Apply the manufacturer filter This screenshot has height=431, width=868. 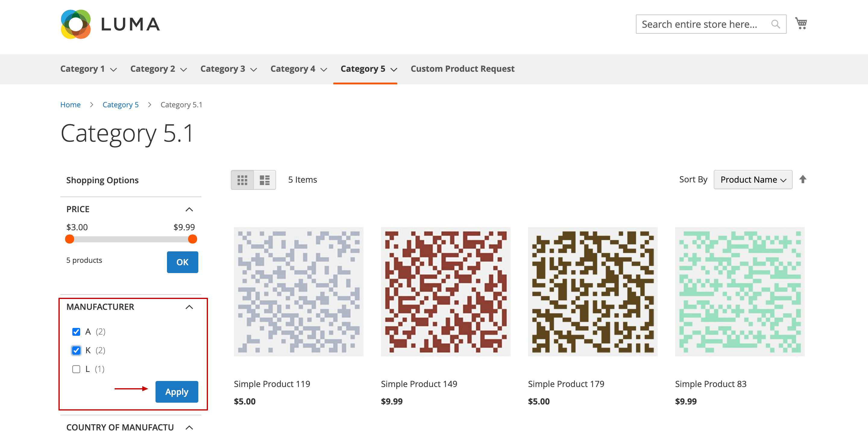click(x=177, y=392)
